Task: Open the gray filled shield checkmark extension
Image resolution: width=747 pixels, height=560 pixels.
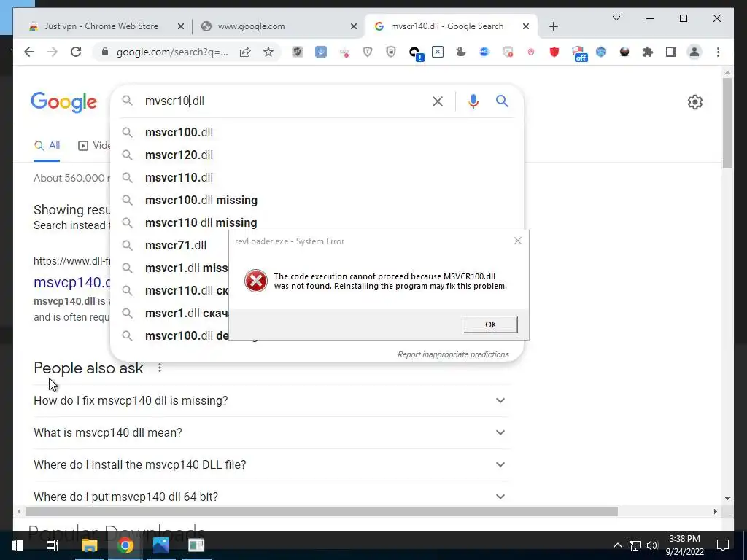Action: (x=298, y=52)
